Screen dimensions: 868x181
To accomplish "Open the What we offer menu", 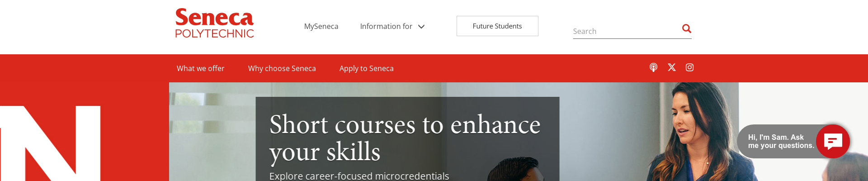I will click(x=200, y=68).
